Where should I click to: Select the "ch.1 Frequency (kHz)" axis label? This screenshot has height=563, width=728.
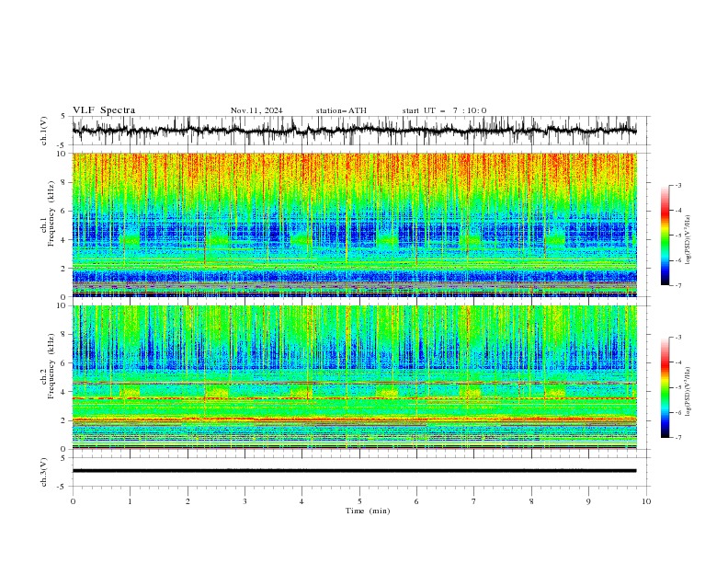pyautogui.click(x=48, y=214)
